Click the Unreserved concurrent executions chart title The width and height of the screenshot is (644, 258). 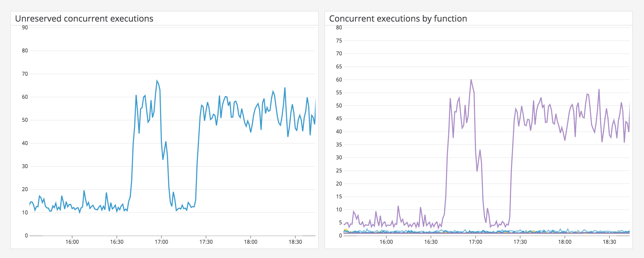[x=84, y=19]
